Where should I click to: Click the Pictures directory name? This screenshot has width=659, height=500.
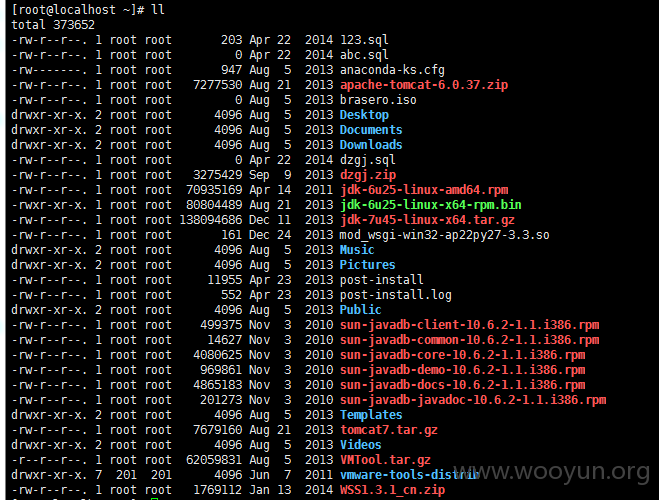[x=367, y=265]
